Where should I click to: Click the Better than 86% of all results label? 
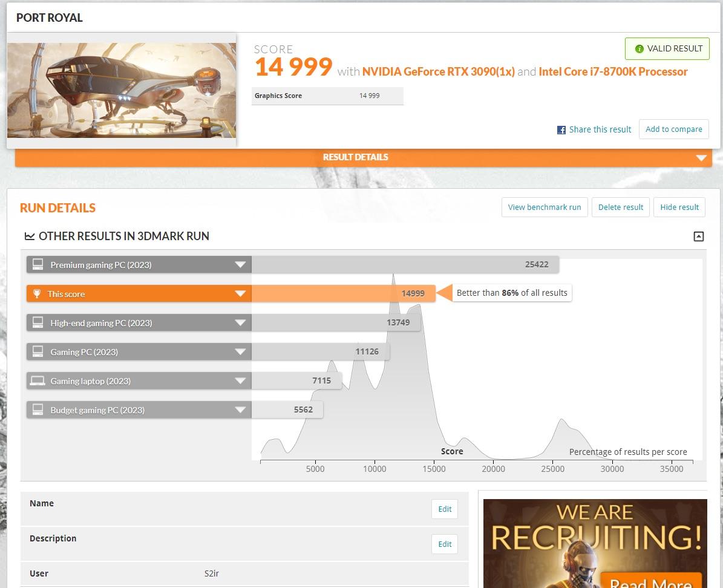click(512, 293)
